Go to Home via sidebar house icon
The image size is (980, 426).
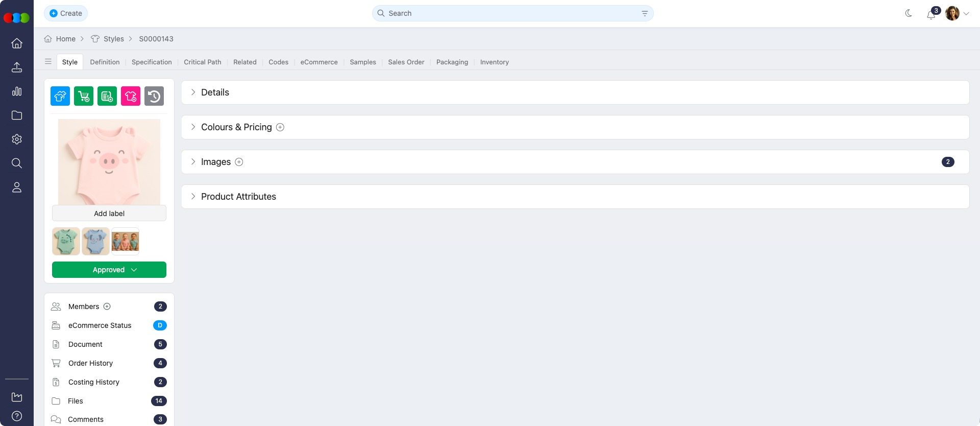[17, 43]
